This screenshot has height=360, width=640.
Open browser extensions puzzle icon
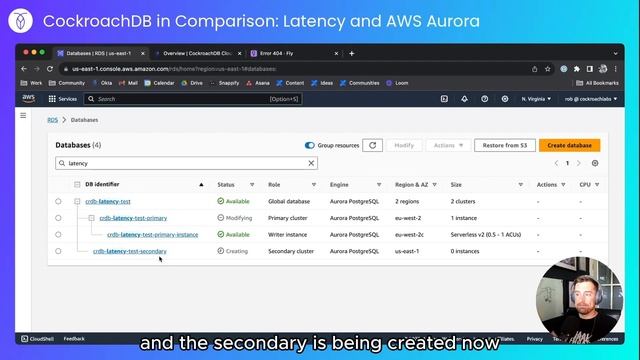click(x=577, y=69)
